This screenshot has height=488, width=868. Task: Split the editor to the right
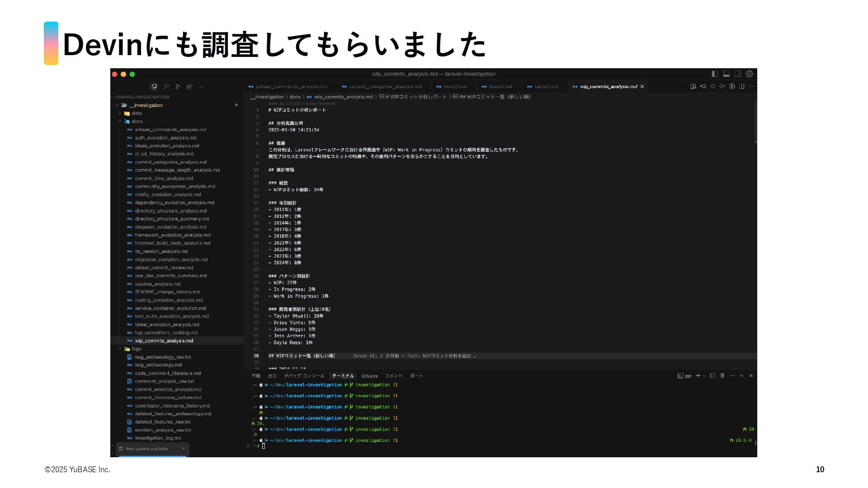(742, 86)
